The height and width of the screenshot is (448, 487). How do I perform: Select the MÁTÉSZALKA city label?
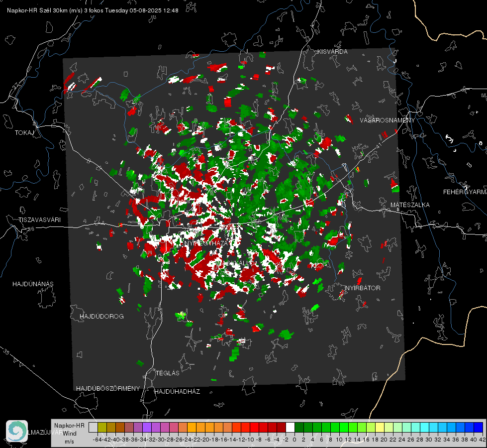(x=410, y=205)
